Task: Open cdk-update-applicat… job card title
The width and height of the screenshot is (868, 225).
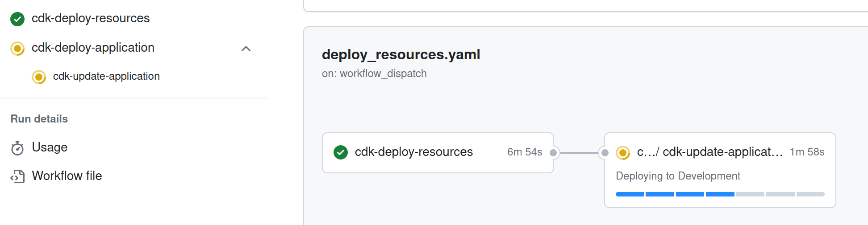Action: (x=710, y=152)
